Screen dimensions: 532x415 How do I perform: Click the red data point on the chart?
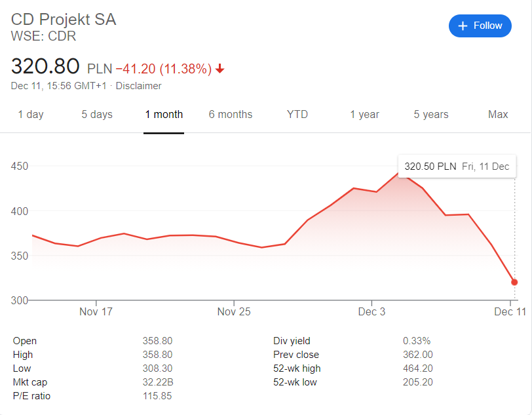(514, 282)
